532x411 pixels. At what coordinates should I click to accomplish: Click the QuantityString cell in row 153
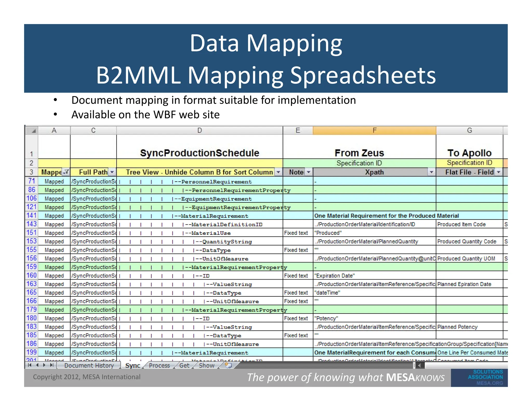click(x=199, y=241)
